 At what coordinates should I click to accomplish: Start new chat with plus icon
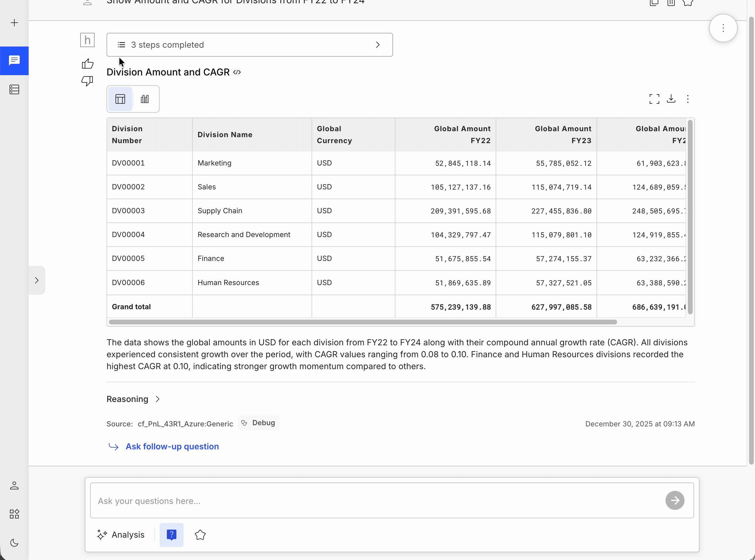(x=14, y=23)
